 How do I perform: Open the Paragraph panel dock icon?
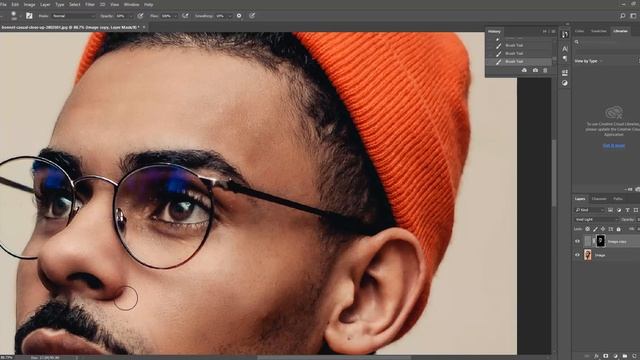coord(564,58)
